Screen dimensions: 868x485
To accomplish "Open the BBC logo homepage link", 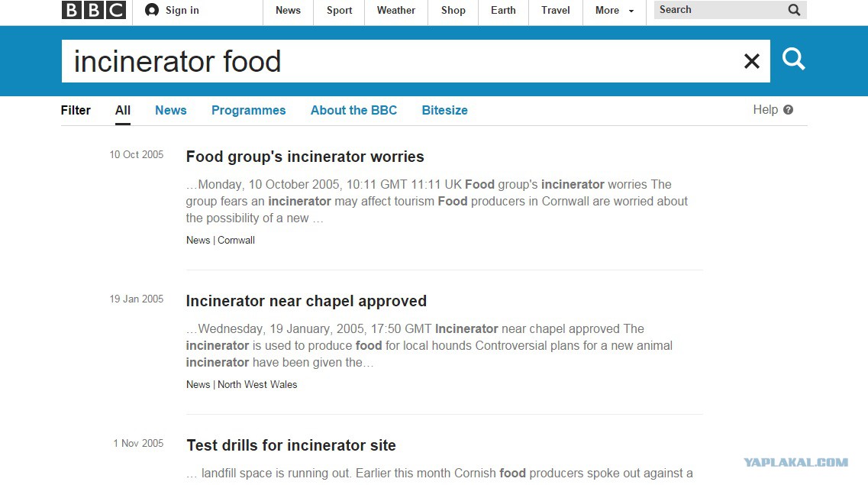I will 94,10.
